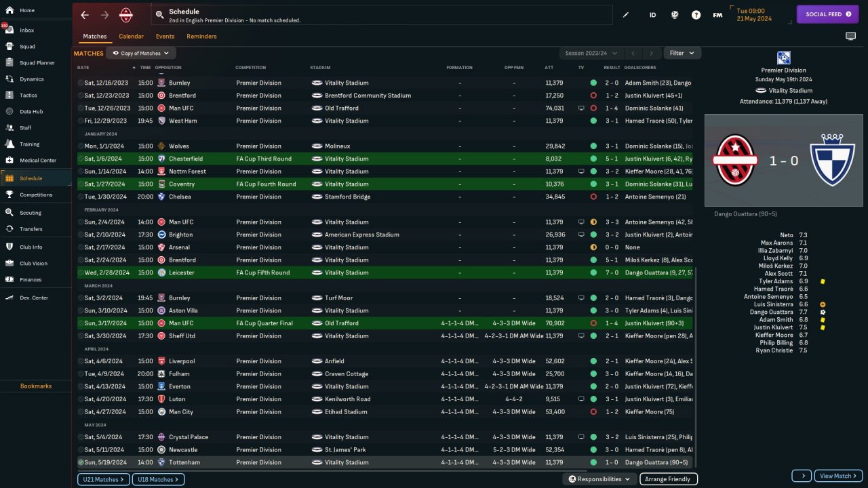Image resolution: width=868 pixels, height=488 pixels.
Task: Open Dynamics section
Action: pos(35,79)
